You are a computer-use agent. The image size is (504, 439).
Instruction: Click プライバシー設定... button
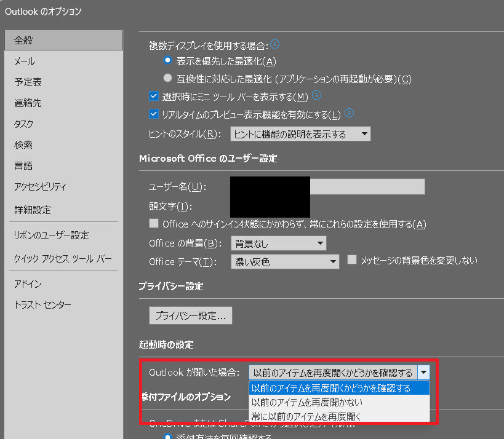191,315
